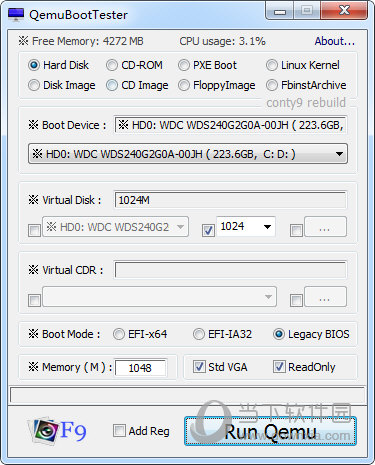
Task: Enable the Virtual CDR browse file checkbox
Action: (x=296, y=300)
